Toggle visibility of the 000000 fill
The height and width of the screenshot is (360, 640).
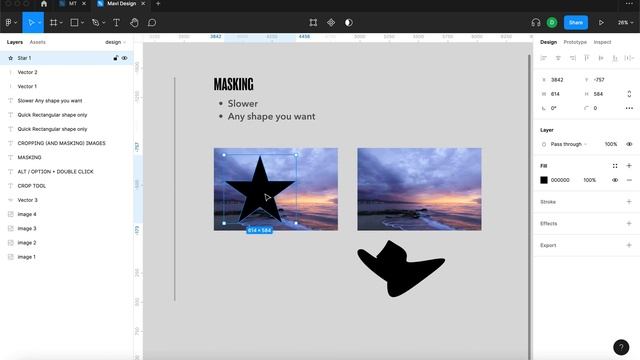(x=615, y=180)
